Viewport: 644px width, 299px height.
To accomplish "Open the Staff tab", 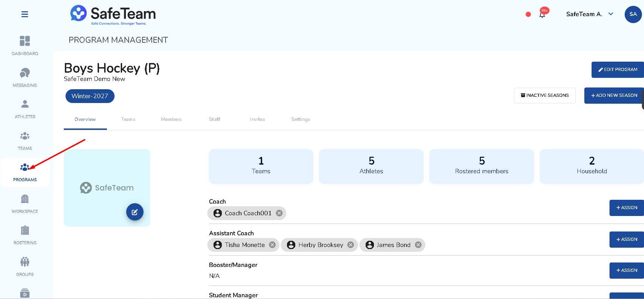I will [215, 120].
